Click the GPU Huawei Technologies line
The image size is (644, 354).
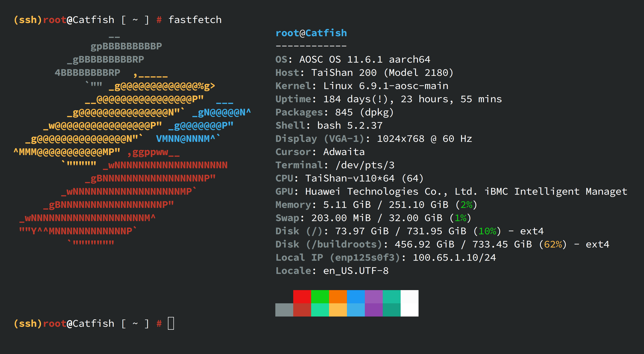(x=451, y=192)
